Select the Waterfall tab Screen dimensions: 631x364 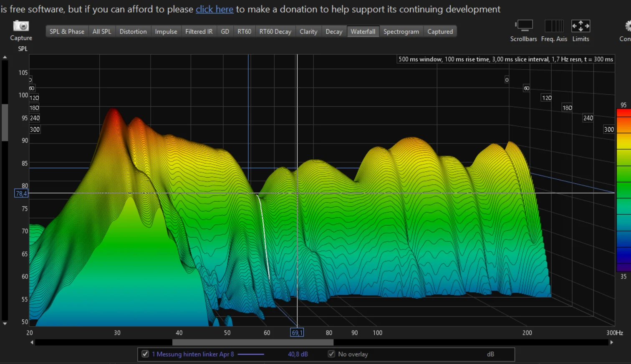pos(363,31)
